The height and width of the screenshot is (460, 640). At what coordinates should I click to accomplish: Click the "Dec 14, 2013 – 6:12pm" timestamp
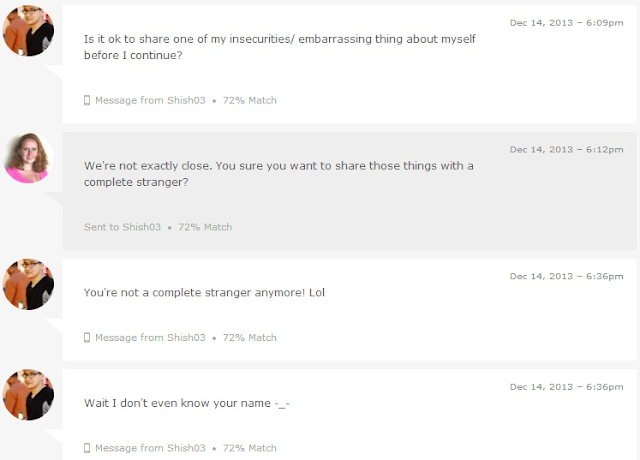click(567, 150)
